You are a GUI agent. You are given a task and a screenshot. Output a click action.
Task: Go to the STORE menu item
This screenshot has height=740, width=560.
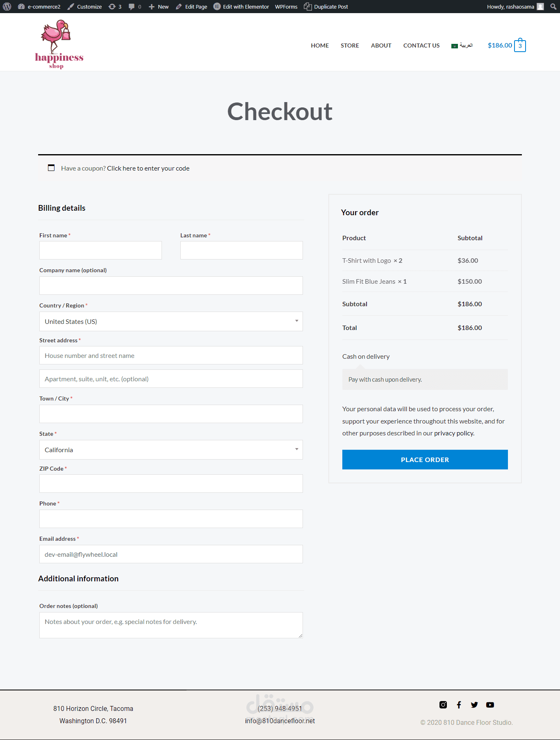350,46
